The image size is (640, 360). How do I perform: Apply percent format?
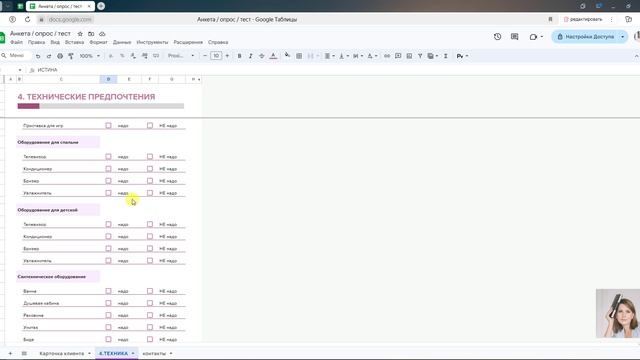(122, 56)
